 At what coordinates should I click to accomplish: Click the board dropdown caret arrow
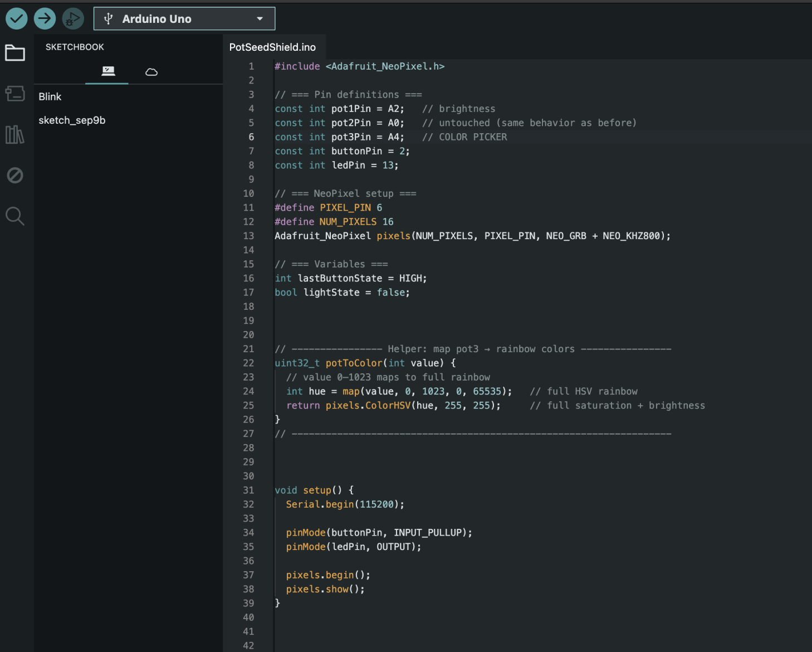(x=260, y=19)
